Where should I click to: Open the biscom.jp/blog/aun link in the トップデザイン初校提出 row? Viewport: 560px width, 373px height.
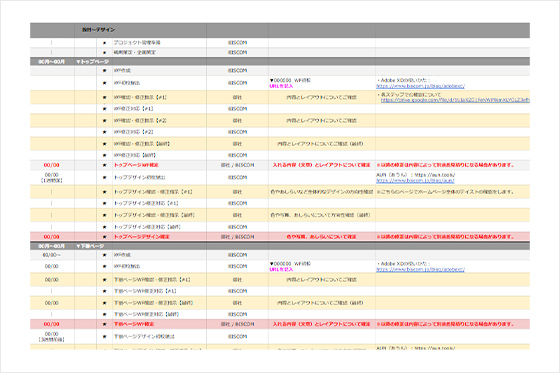click(415, 180)
